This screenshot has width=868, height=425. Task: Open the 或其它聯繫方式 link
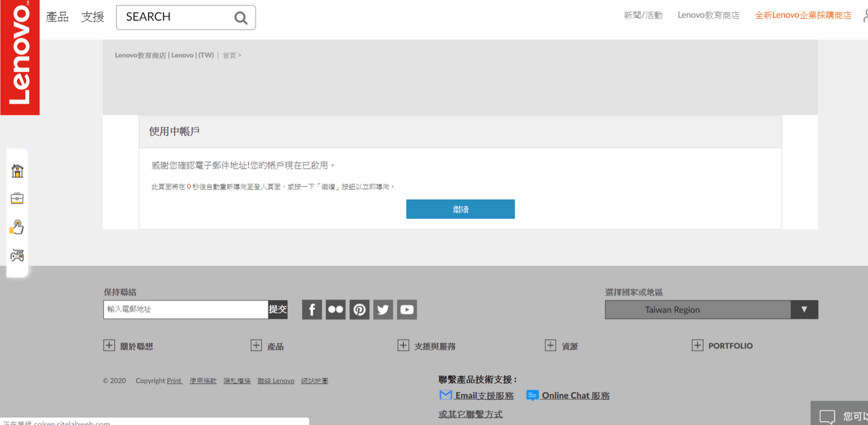[471, 414]
